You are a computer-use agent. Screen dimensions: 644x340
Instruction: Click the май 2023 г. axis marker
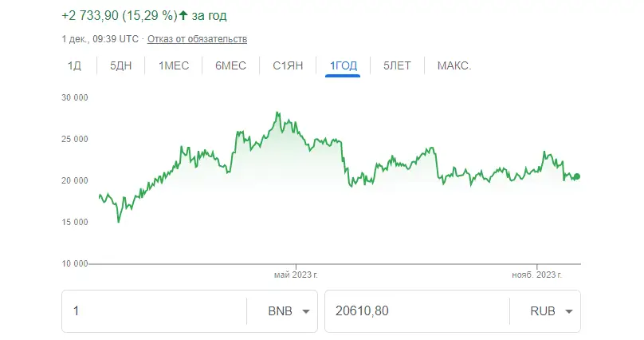(296, 275)
